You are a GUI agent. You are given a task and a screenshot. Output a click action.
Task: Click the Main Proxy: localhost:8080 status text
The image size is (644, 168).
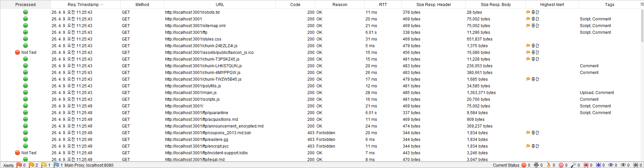pos(89,165)
